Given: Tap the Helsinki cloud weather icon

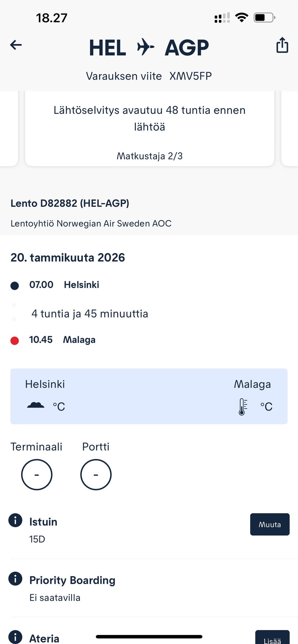Looking at the screenshot, I should click(x=36, y=406).
